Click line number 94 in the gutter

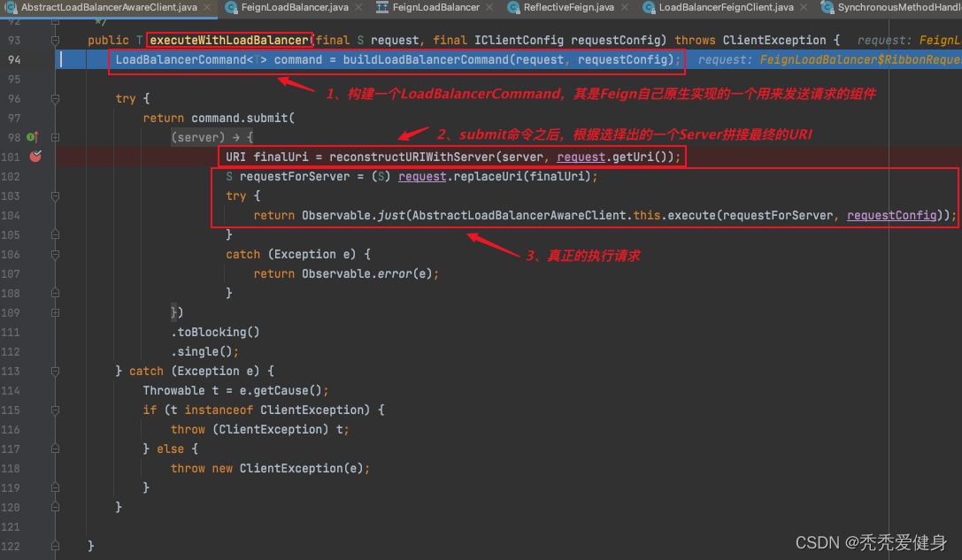click(14, 59)
